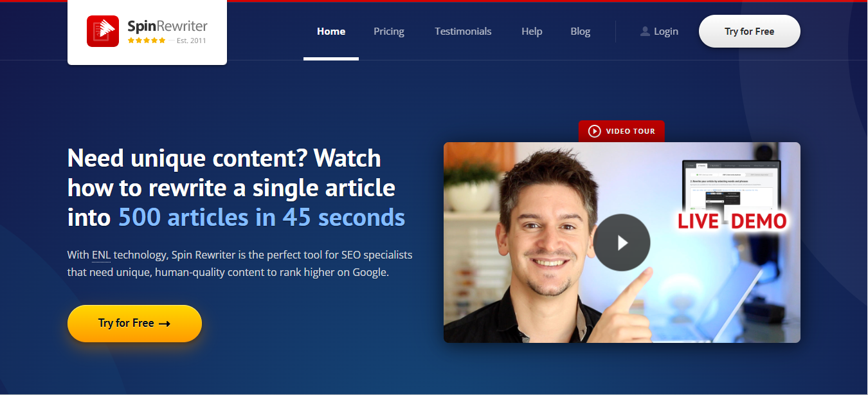The width and height of the screenshot is (868, 395).
Task: Click the ENL technology underlined term
Action: click(102, 255)
